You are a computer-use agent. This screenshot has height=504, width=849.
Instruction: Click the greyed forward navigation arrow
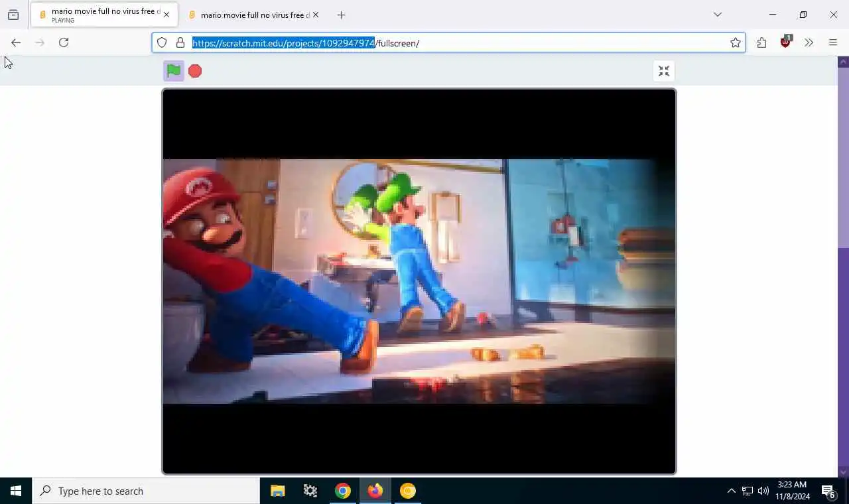(x=40, y=42)
